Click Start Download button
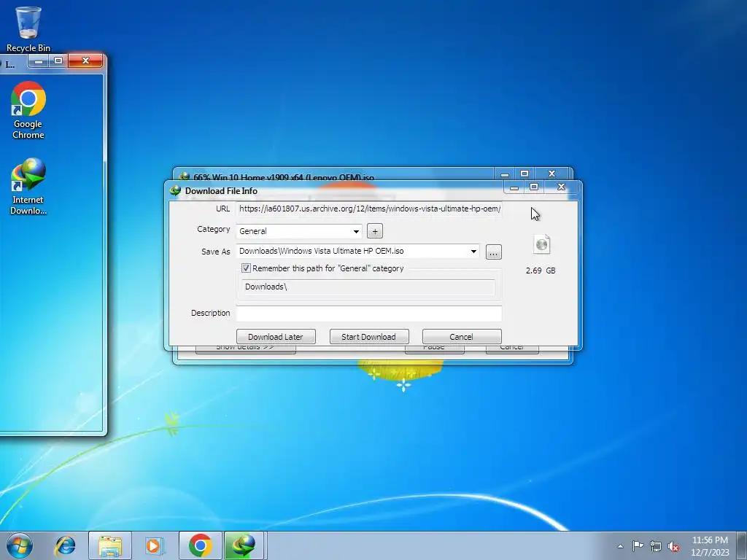The height and width of the screenshot is (560, 747). pos(368,337)
